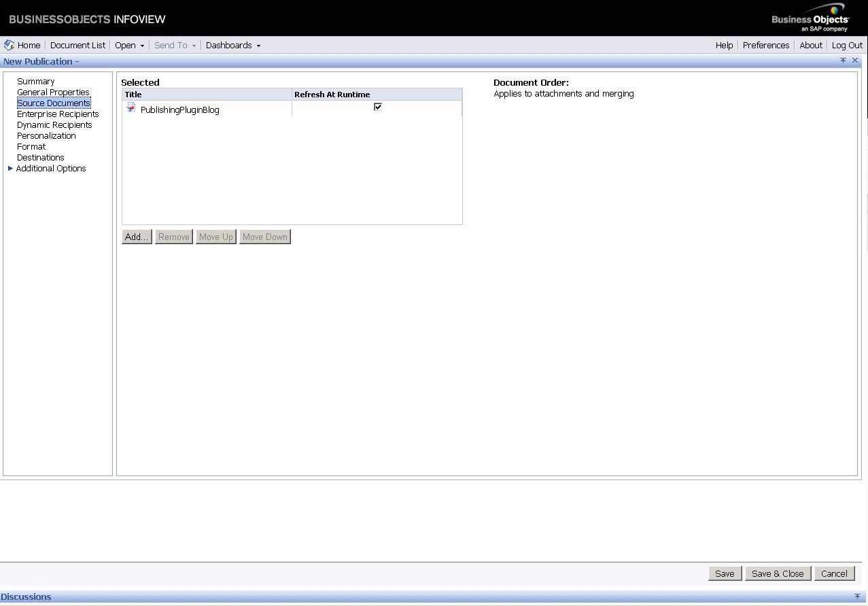868x606 pixels.
Task: Select Dynamic Recipients in the tree
Action: pos(54,125)
